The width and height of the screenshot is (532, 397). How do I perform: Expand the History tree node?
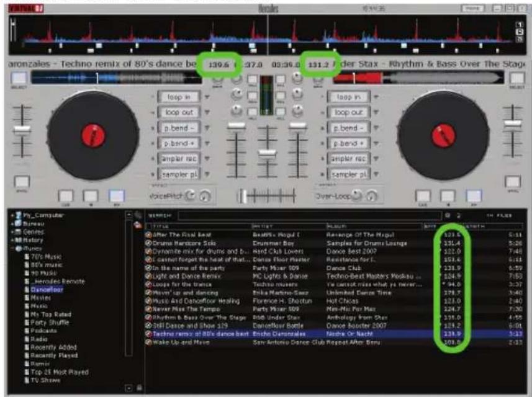click(12, 240)
